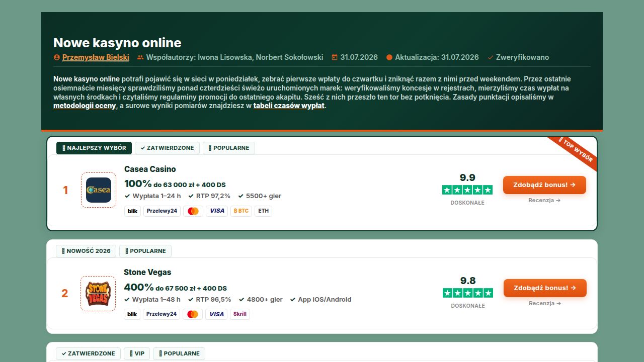Viewport: 644px width, 362px height.
Task: Select the Przelewy24 payment icon under Casea Casino
Action: (x=162, y=211)
